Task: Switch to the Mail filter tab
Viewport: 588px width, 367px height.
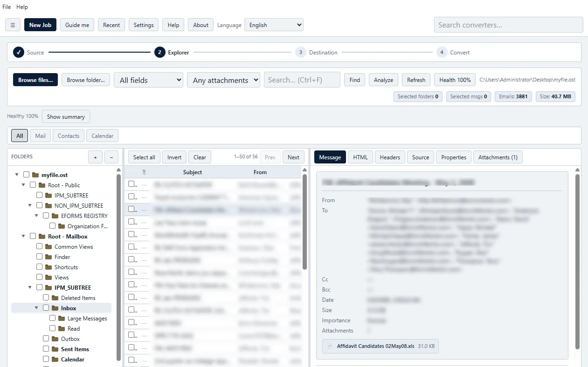Action: pos(41,136)
